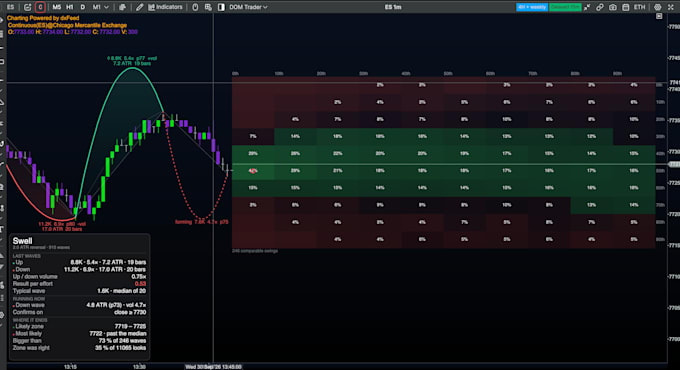Click the fullscreen expand icon
Screen dimensions: 680x370
point(670,7)
